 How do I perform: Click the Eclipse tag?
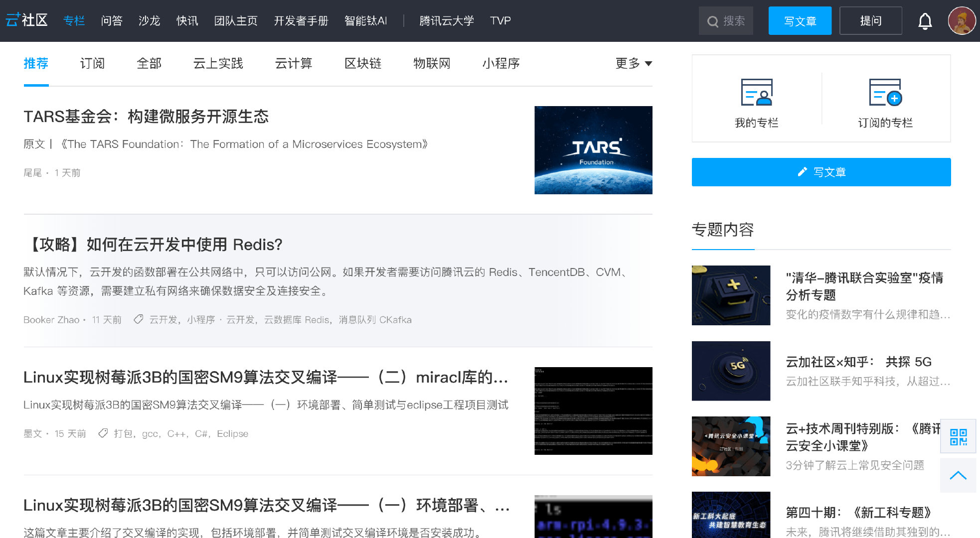(x=232, y=433)
